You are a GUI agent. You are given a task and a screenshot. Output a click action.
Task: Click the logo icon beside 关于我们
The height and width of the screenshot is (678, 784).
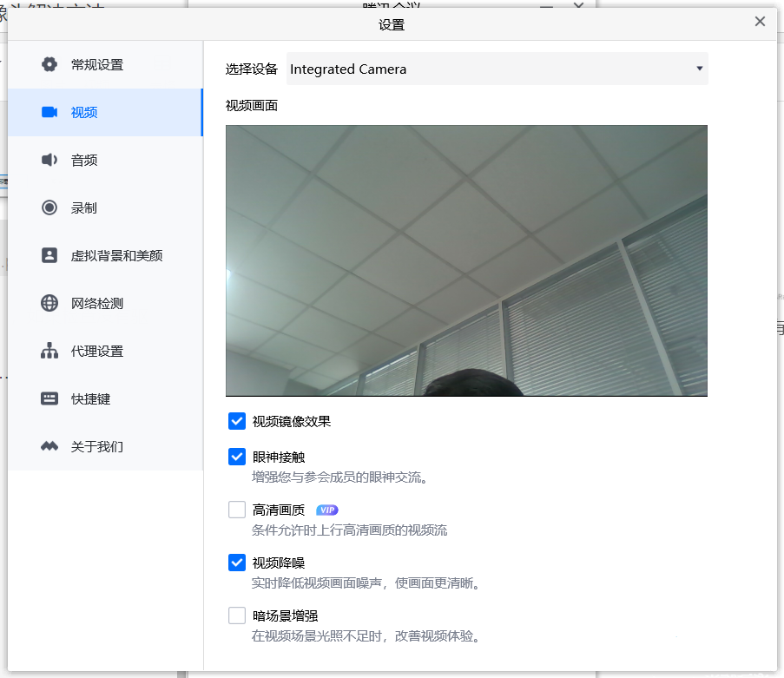pyautogui.click(x=49, y=446)
